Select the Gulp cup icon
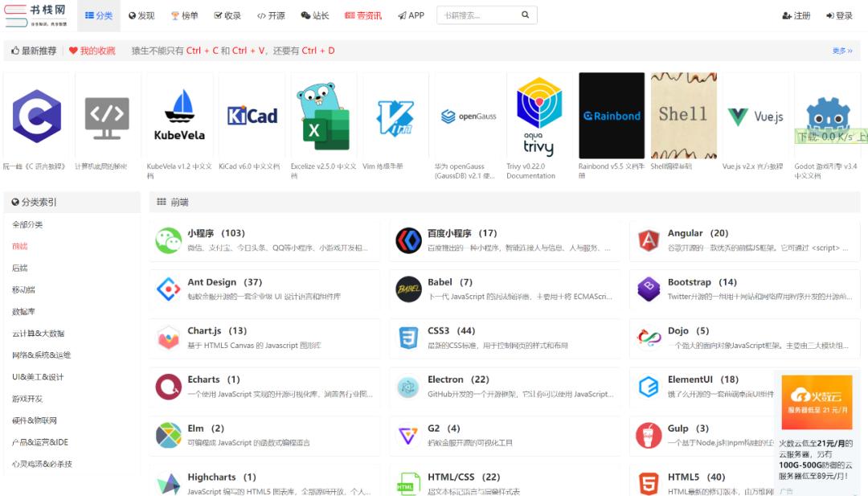The image size is (868, 496). pyautogui.click(x=648, y=435)
